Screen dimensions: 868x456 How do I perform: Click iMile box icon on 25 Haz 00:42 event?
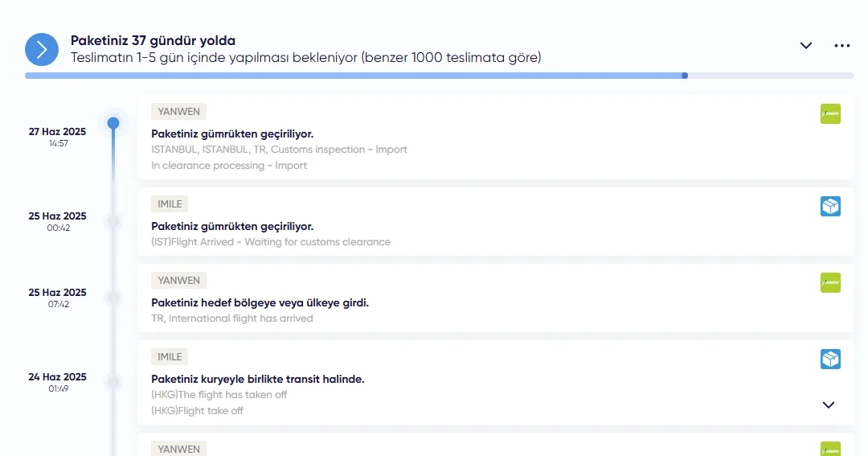(830, 207)
